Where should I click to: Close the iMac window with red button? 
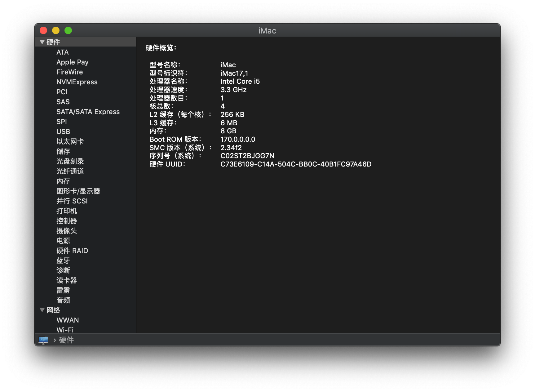[x=43, y=30]
